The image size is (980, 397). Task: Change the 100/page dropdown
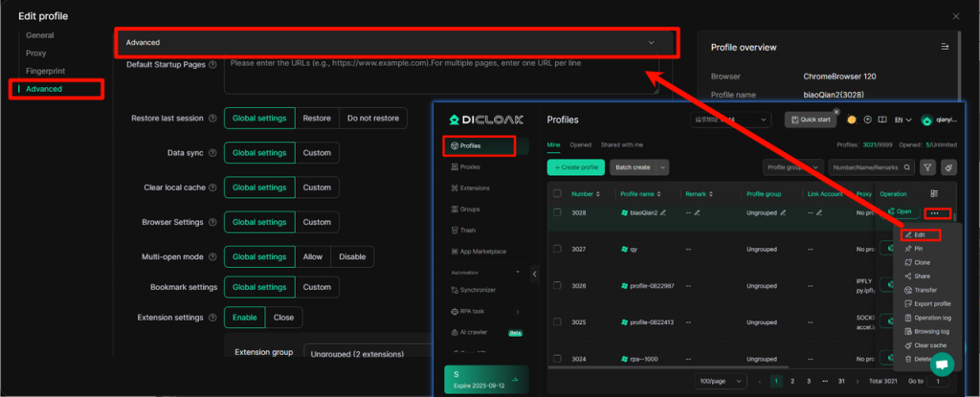pos(721,381)
